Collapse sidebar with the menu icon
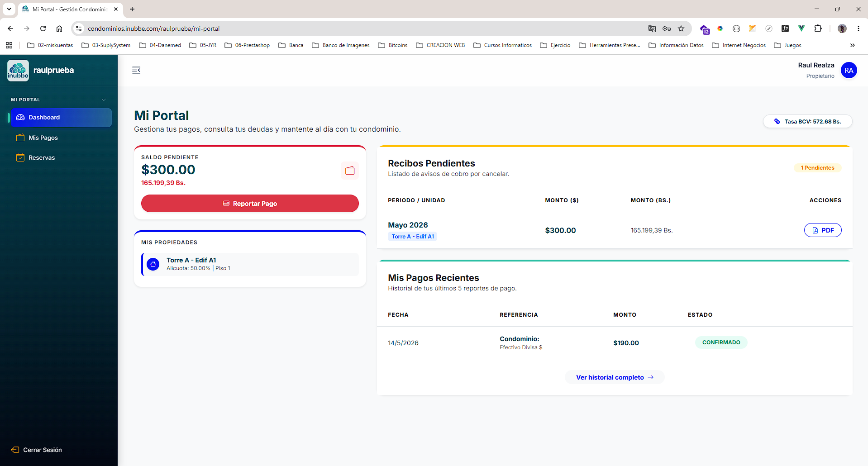Screen dimensions: 868x466 point(136,70)
